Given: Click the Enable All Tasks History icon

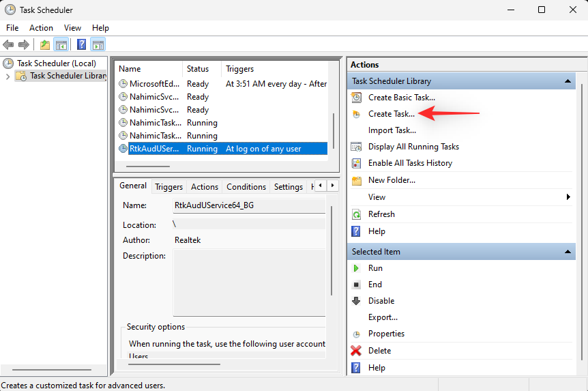Looking at the screenshot, I should (x=356, y=163).
